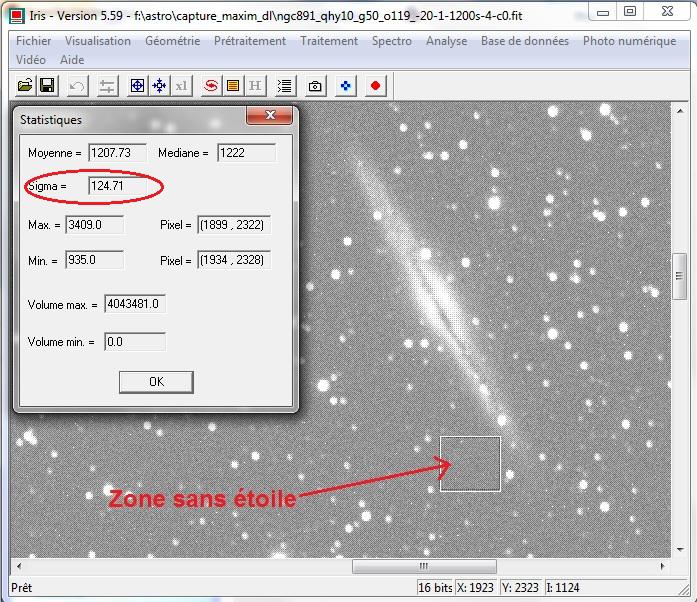Click Volume min. field 0.0

point(135,342)
